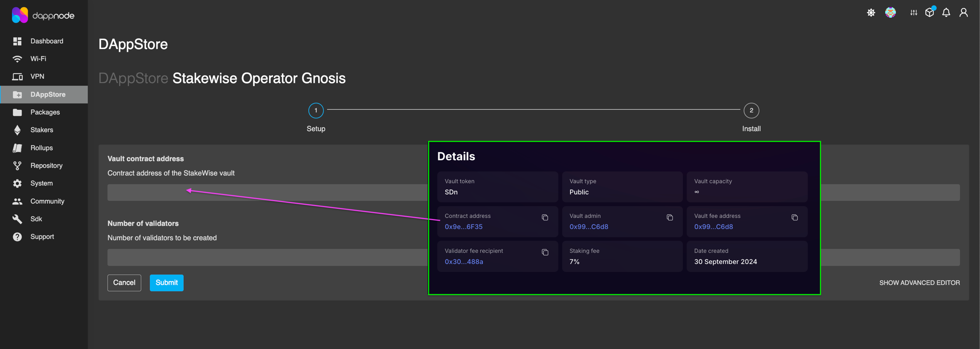Viewport: 980px width, 349px height.
Task: Open the notifications bell icon
Action: (x=946, y=13)
